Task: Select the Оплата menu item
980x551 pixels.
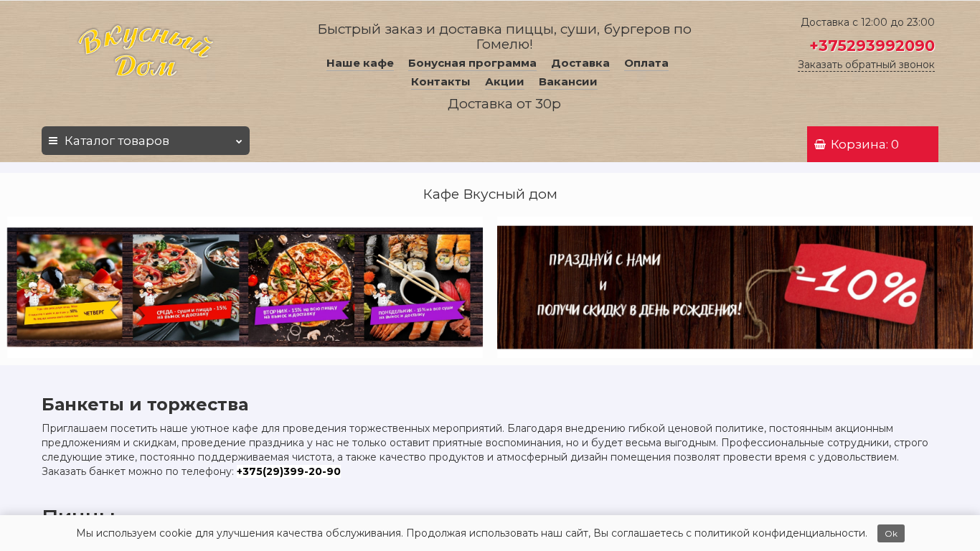Action: (x=646, y=63)
